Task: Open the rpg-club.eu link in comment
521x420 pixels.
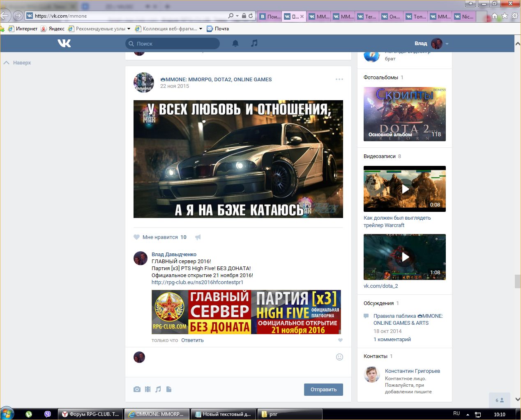Action: 197,282
